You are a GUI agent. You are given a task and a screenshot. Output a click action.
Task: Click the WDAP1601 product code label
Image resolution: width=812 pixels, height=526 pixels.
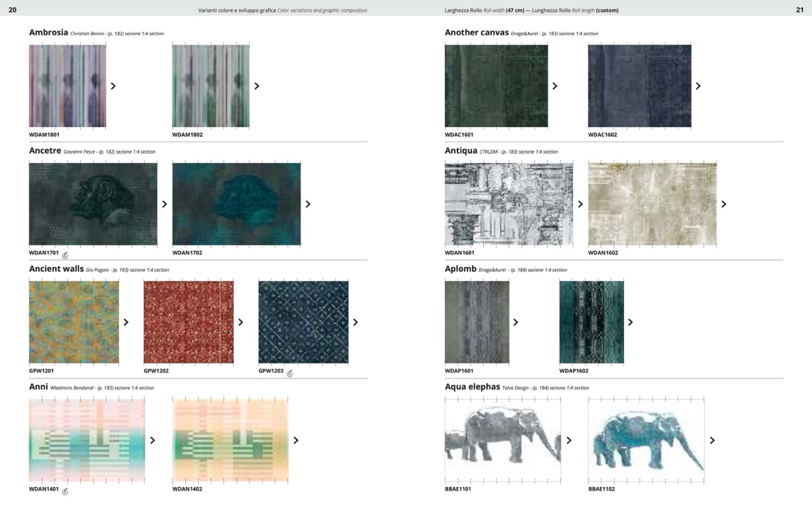pos(459,371)
